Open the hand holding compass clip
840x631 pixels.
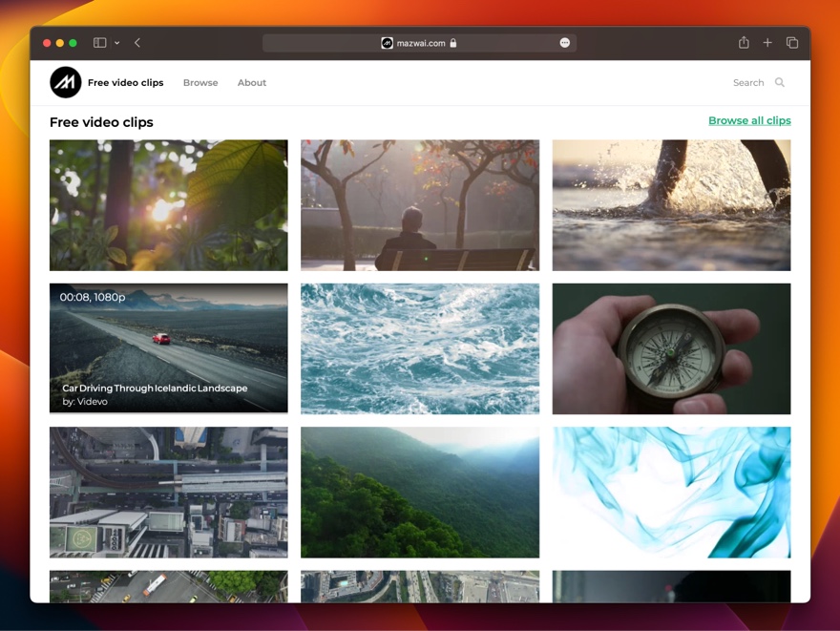671,348
